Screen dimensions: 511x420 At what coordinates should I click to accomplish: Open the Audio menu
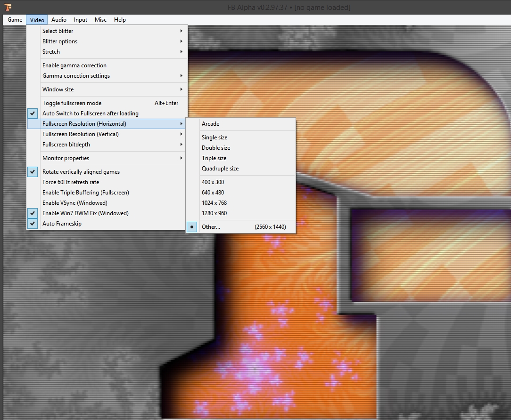[x=58, y=20]
